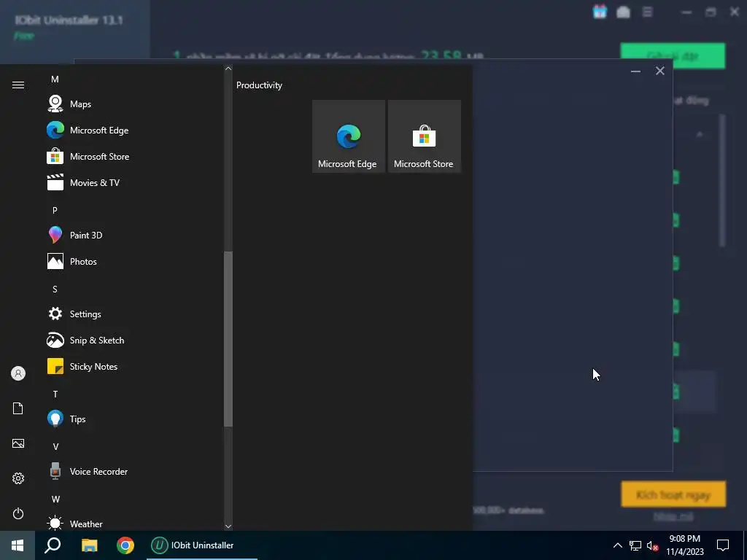
Task: Open Sticky Notes
Action: [133, 366]
